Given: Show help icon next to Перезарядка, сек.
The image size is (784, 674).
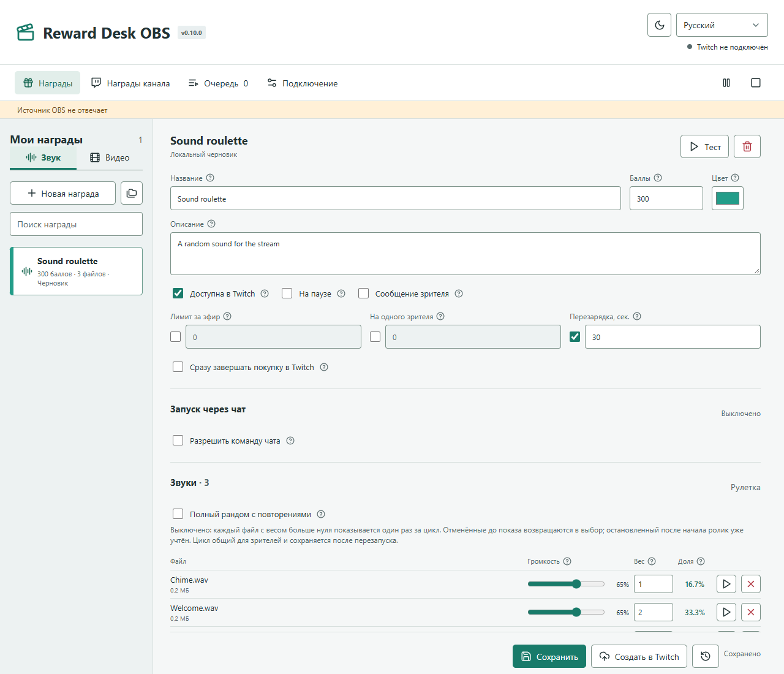Looking at the screenshot, I should (637, 316).
